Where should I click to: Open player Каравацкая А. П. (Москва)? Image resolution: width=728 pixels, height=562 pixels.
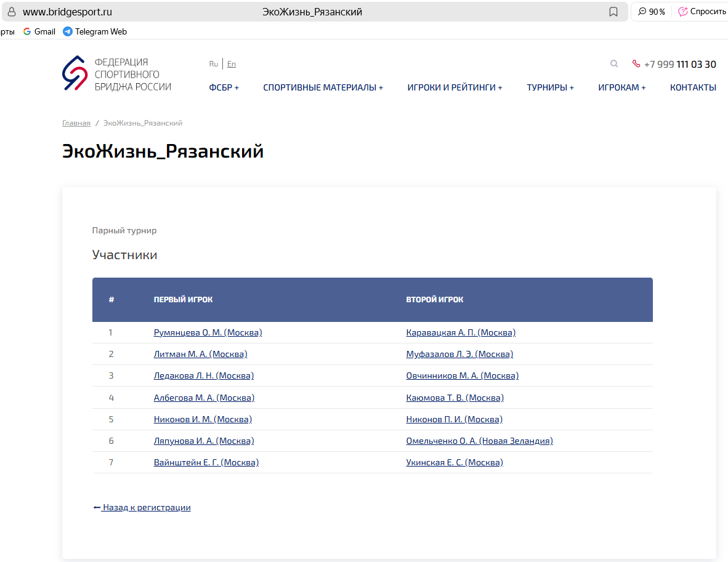pyautogui.click(x=461, y=332)
